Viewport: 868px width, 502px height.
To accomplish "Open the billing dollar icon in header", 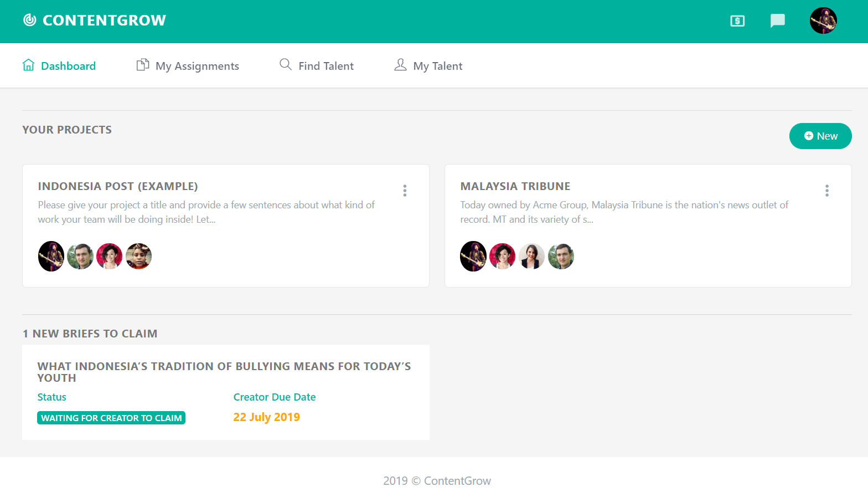I will click(737, 21).
